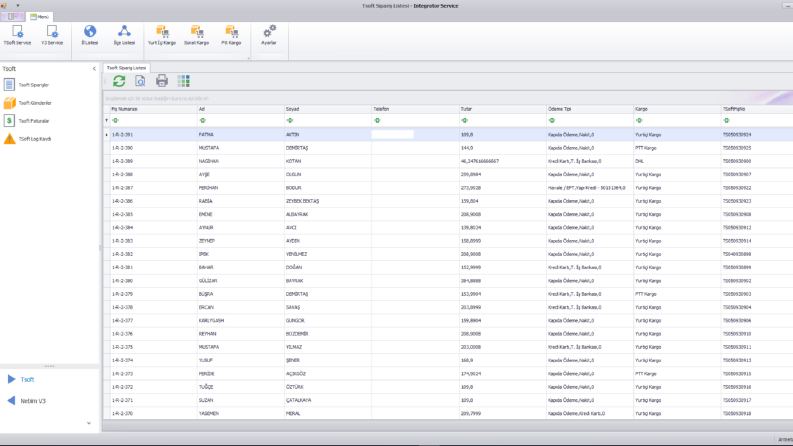Screen dimensions: 793x446
Task: Click the KOTAN surname cell
Action: coord(328,161)
